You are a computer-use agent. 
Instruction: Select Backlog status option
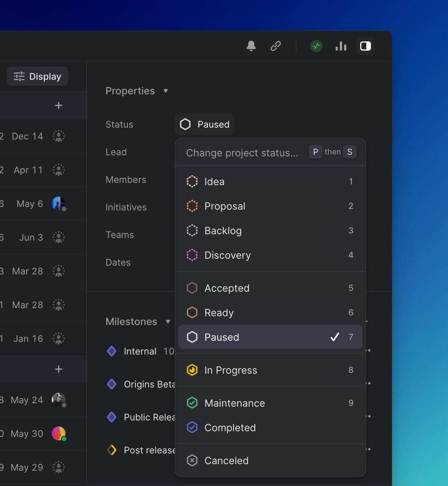click(270, 230)
